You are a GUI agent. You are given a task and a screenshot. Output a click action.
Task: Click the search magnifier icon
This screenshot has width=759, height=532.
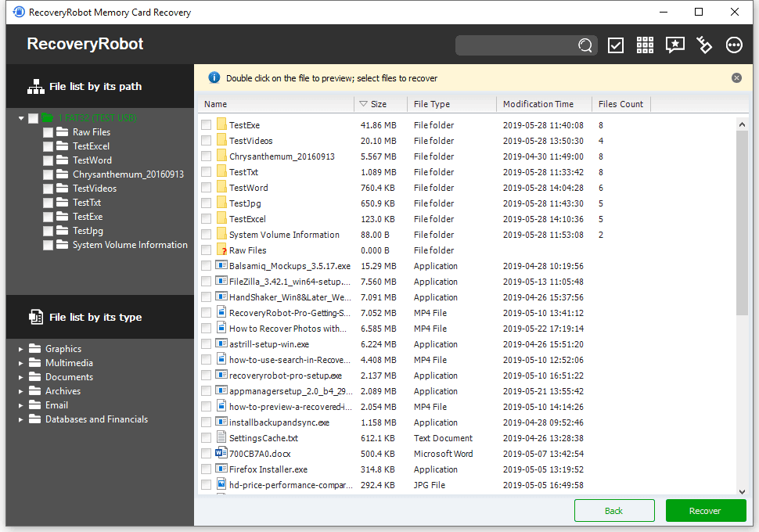pyautogui.click(x=585, y=45)
